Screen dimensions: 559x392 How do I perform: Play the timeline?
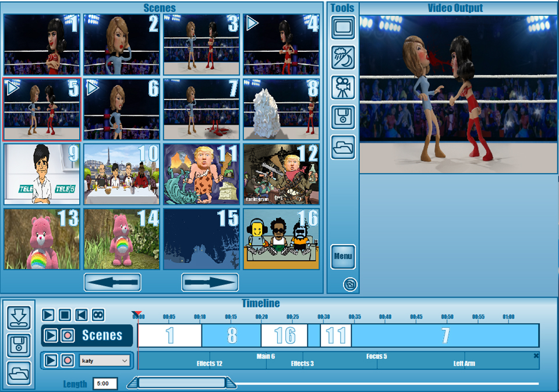click(x=48, y=315)
